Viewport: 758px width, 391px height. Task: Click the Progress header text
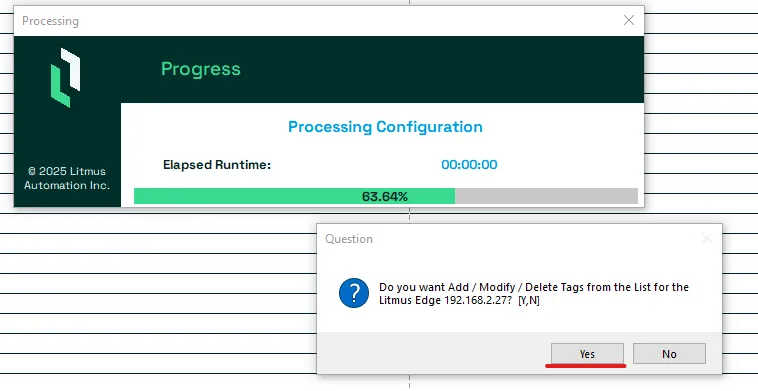(x=201, y=69)
